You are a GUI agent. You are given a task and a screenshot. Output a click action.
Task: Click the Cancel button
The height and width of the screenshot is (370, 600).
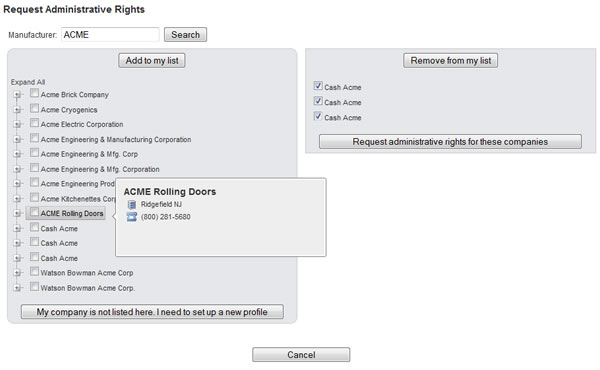301,355
